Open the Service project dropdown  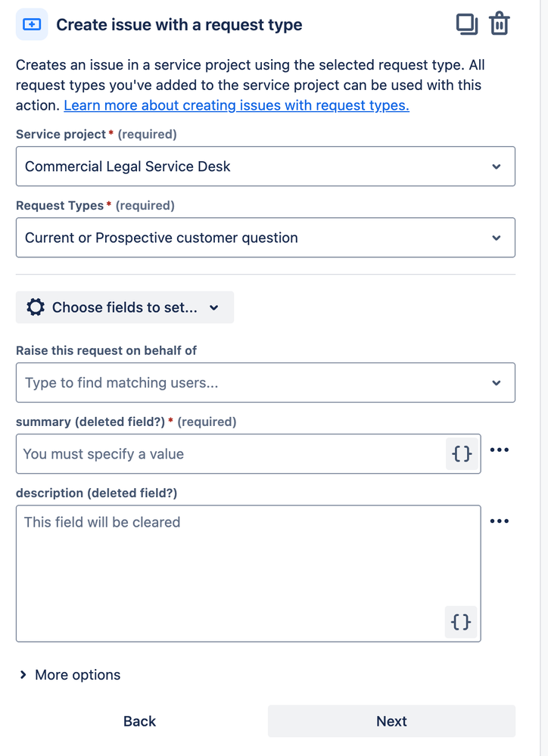point(496,166)
